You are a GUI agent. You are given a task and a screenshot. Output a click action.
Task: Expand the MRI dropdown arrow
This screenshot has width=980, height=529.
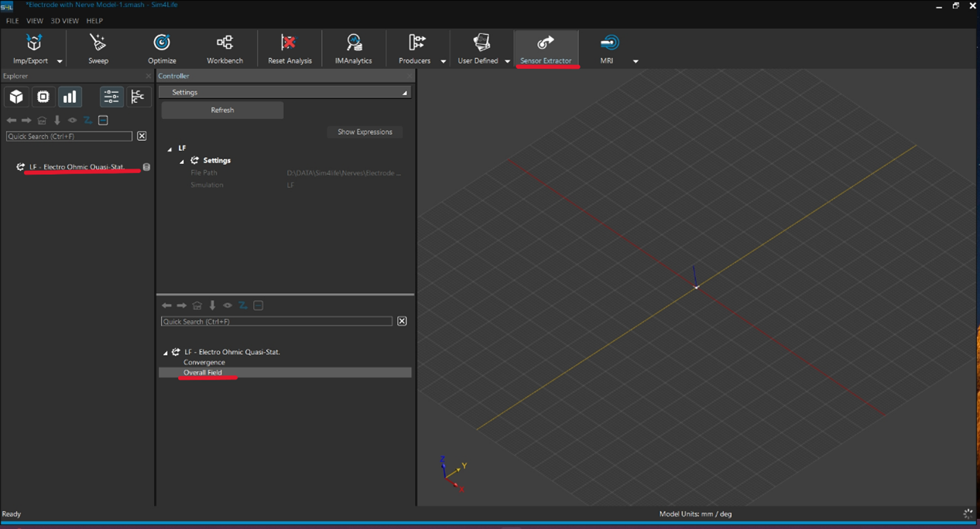(636, 61)
